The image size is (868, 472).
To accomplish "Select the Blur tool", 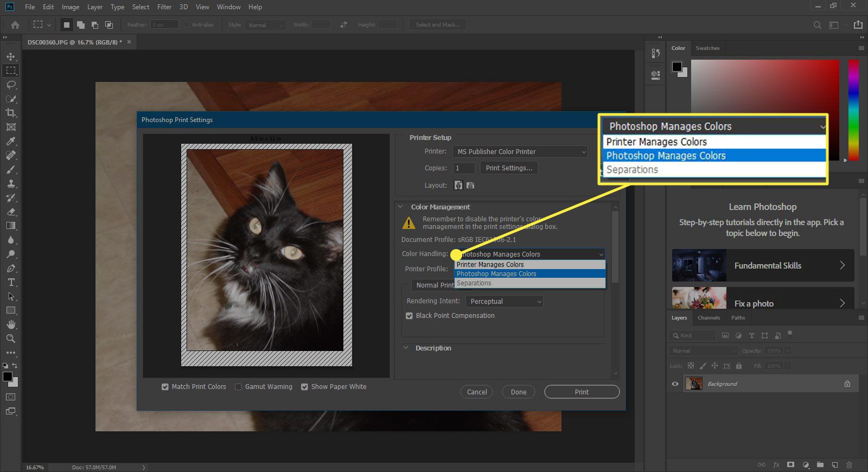I will tap(11, 240).
